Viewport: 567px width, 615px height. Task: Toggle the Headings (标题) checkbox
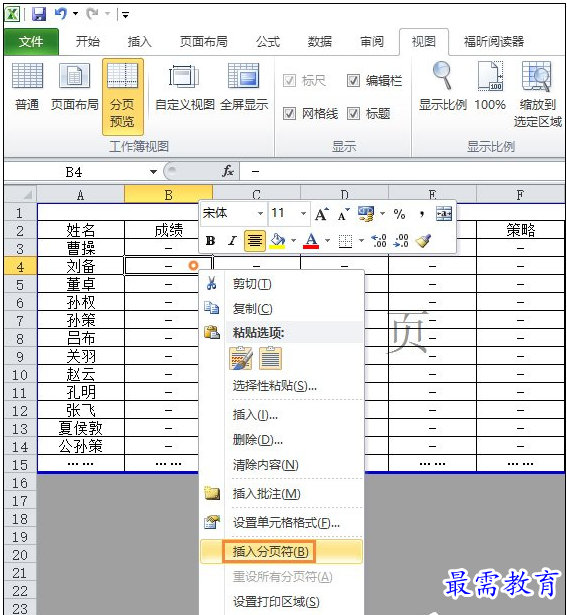pyautogui.click(x=353, y=114)
